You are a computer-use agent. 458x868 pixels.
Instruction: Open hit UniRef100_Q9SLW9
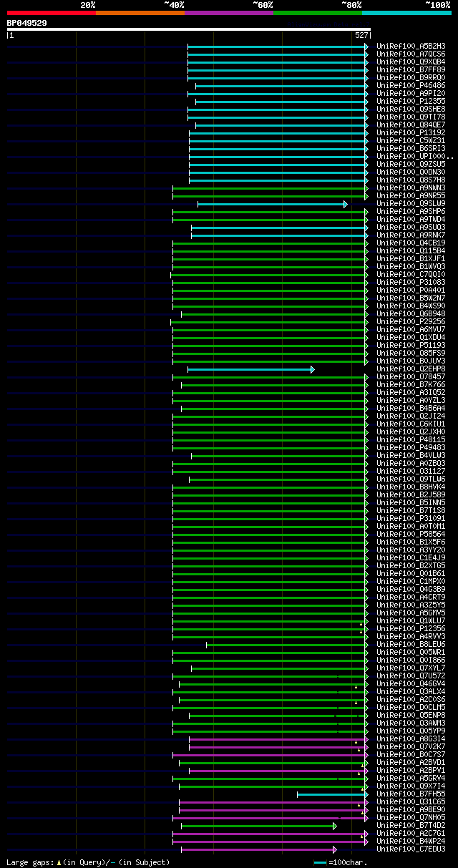click(411, 203)
